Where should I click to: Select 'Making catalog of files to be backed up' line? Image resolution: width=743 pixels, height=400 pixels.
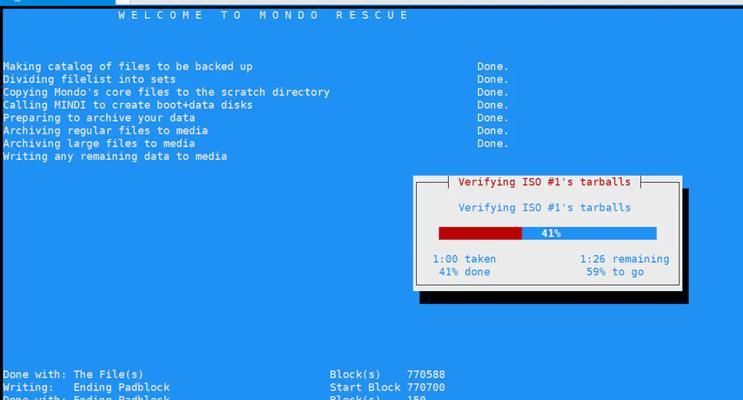point(128,66)
